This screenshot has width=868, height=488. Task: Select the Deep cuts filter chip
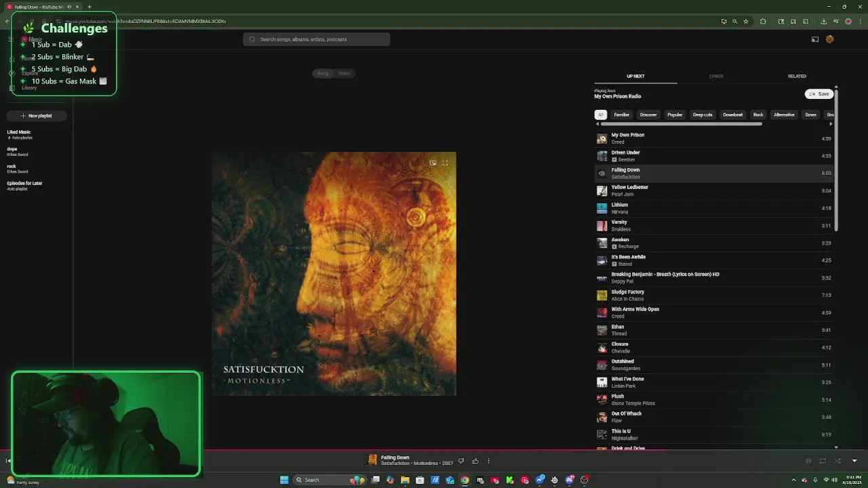(703, 115)
